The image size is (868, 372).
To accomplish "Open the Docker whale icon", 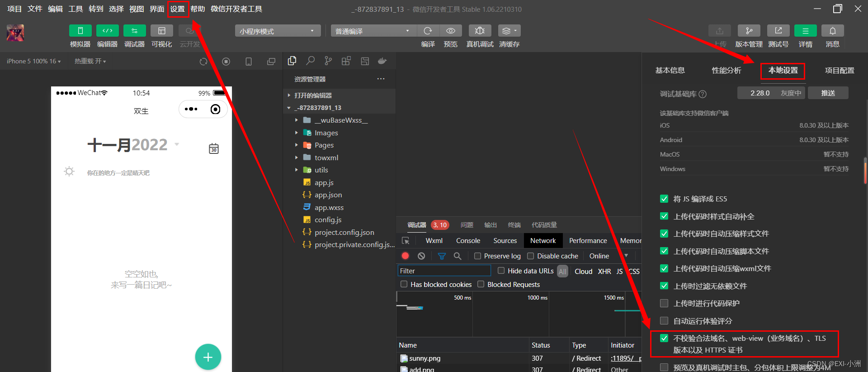I will click(x=382, y=61).
